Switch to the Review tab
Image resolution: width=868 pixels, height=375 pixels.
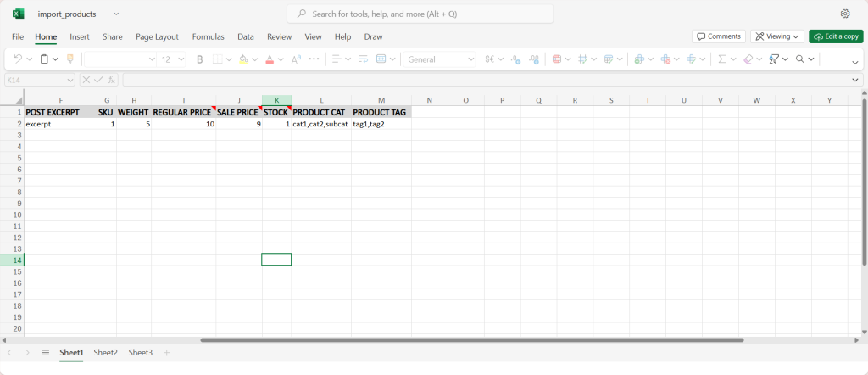click(x=279, y=36)
